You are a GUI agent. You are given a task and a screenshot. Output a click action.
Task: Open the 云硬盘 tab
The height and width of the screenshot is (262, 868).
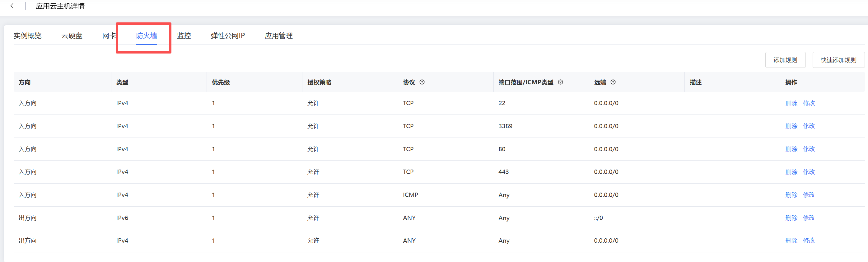pos(72,36)
